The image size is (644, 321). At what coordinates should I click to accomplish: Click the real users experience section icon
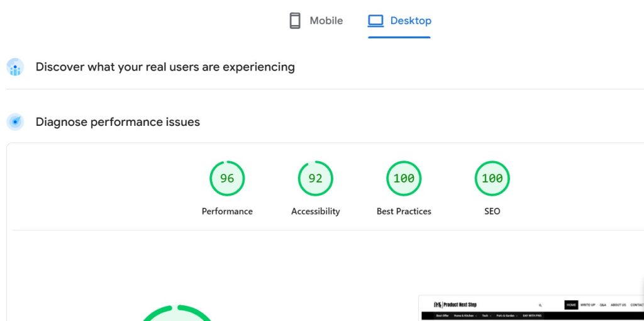(15, 67)
